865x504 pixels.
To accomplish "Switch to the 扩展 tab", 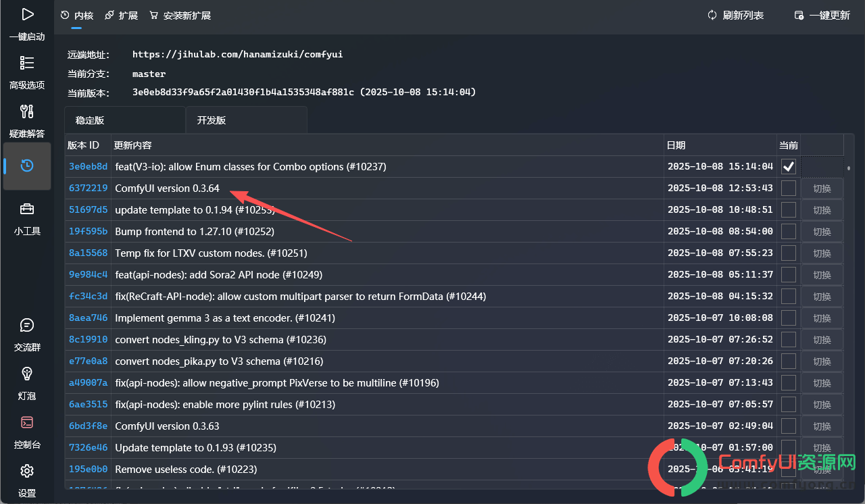I will pyautogui.click(x=122, y=15).
